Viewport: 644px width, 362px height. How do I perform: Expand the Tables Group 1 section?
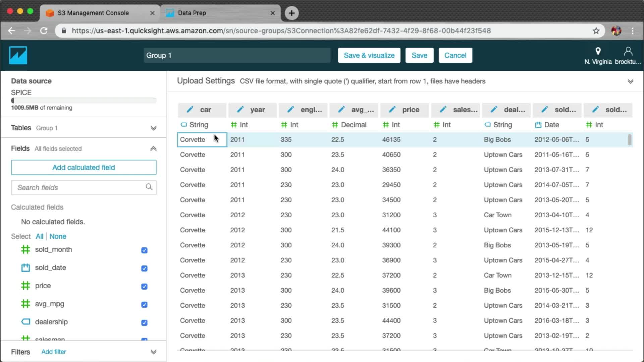click(153, 128)
